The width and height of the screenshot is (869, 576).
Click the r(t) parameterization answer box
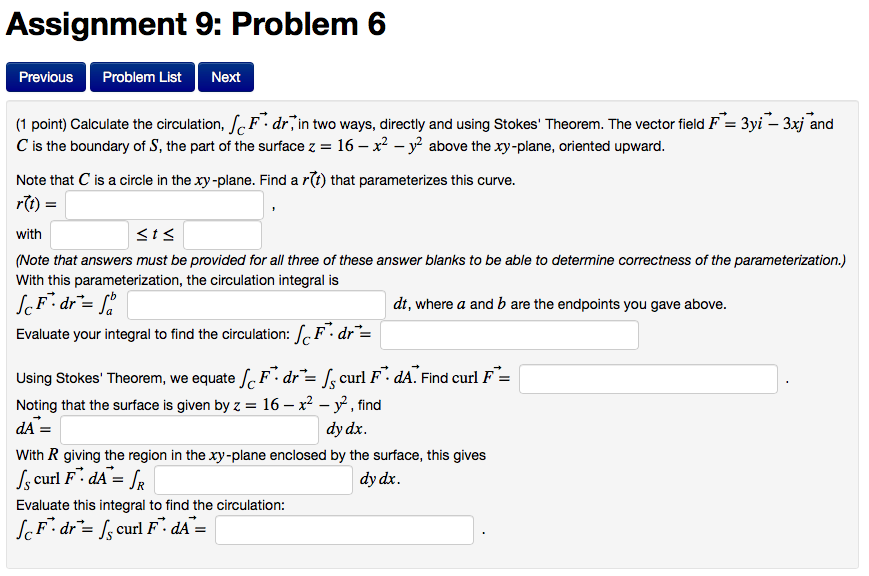tap(163, 204)
